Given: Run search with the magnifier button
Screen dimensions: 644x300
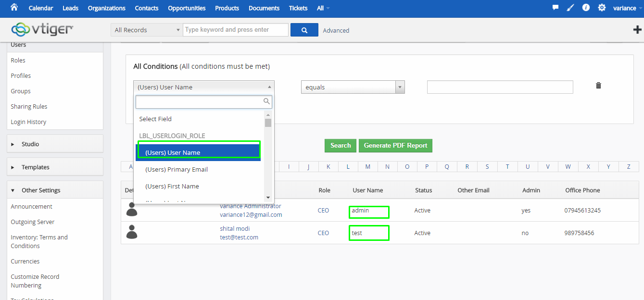Looking at the screenshot, I should [x=304, y=30].
